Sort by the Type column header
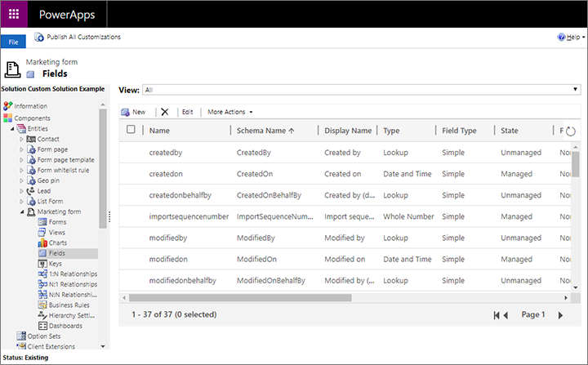The image size is (588, 365). [391, 131]
